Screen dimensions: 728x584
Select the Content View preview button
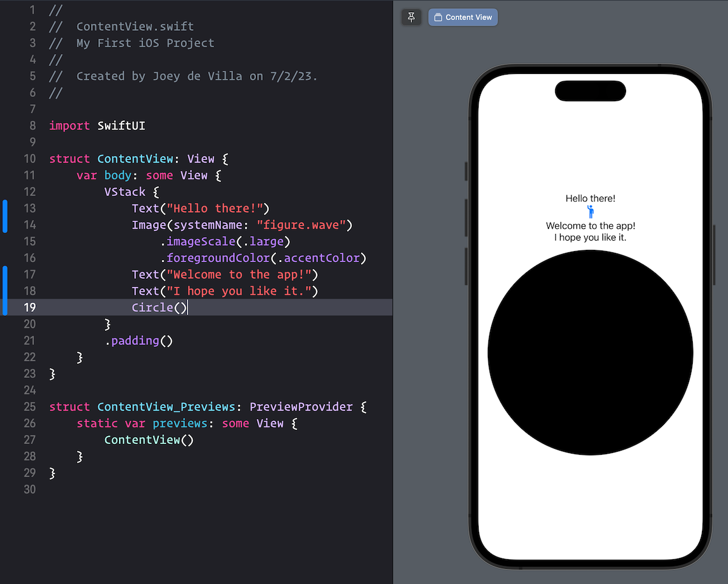(x=463, y=17)
